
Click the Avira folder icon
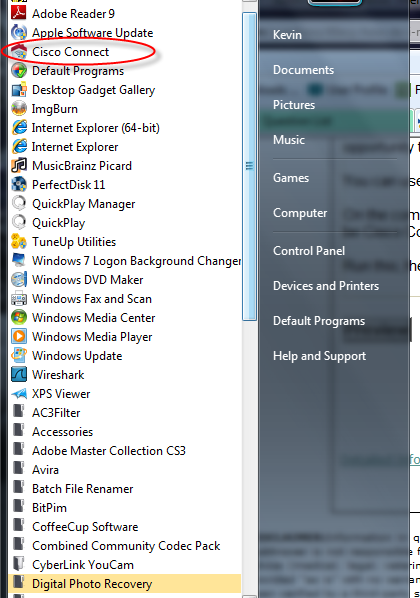[x=18, y=468]
